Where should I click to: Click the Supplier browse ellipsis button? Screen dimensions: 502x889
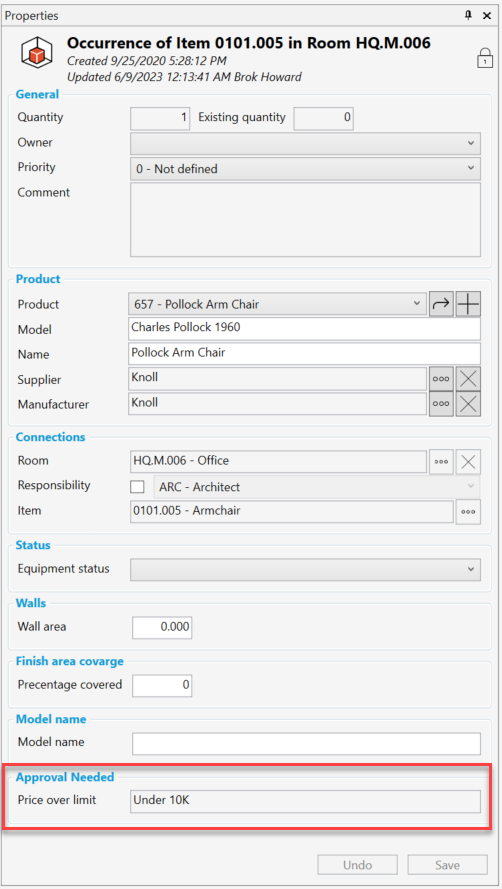pyautogui.click(x=441, y=378)
